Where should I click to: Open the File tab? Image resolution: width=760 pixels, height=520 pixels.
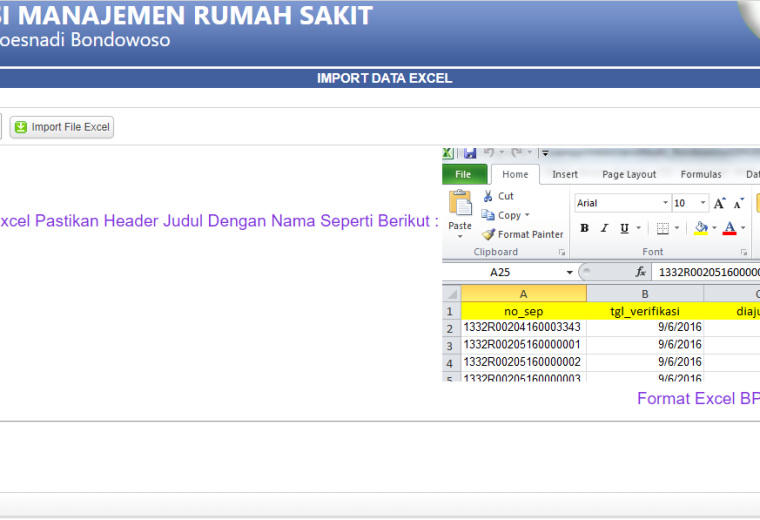tap(463, 174)
